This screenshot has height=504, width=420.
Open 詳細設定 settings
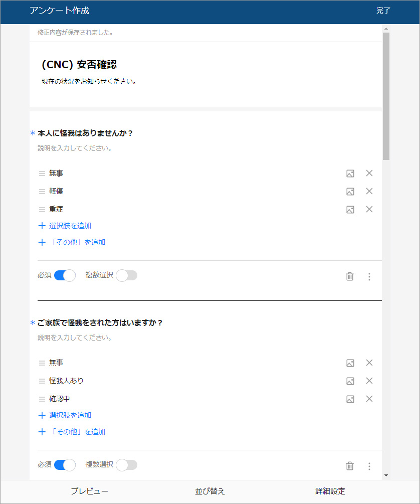[x=330, y=491]
